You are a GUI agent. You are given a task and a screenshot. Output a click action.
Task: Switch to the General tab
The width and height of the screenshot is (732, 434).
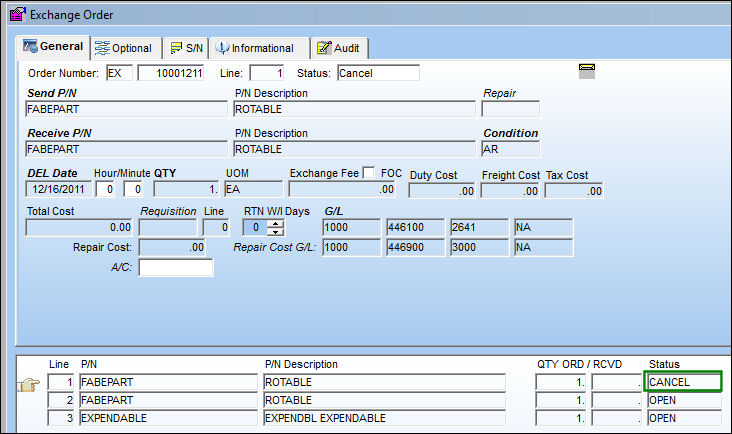(54, 47)
